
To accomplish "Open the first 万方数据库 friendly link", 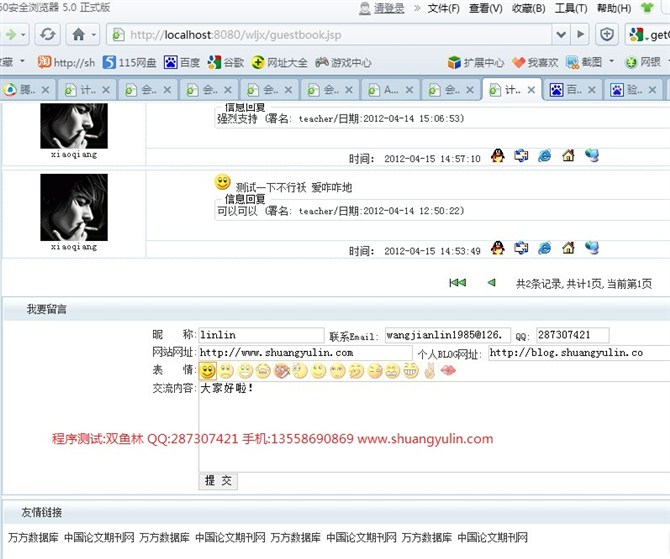I will 33,537.
